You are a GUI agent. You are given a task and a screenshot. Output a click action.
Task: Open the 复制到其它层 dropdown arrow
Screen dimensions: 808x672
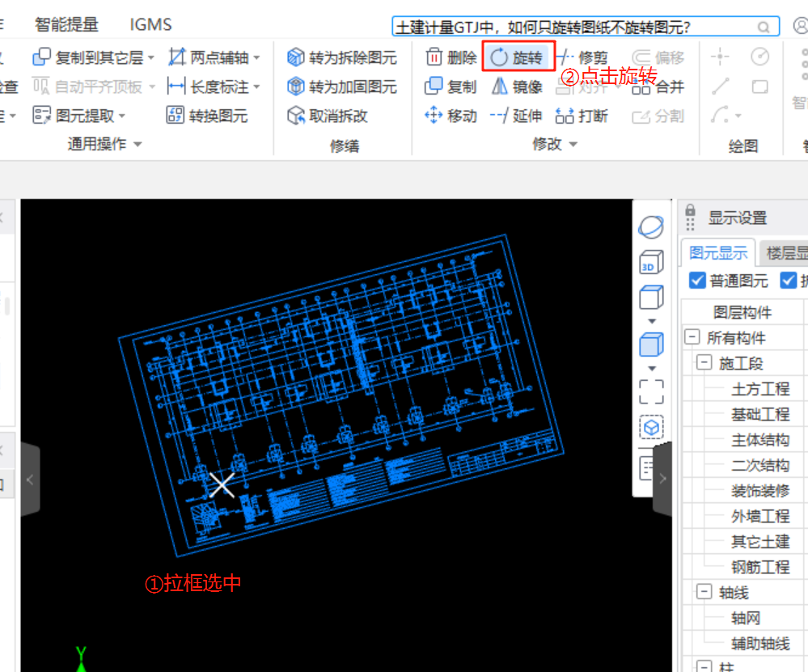(x=151, y=57)
